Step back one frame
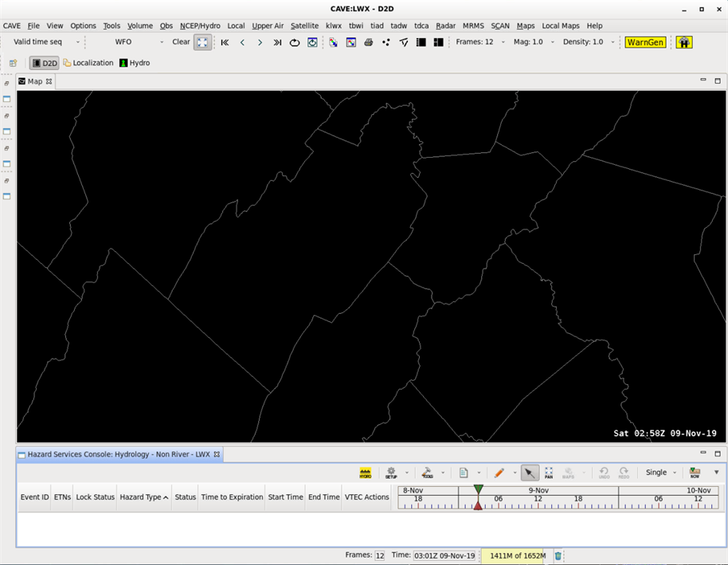The width and height of the screenshot is (728, 565). (x=242, y=42)
